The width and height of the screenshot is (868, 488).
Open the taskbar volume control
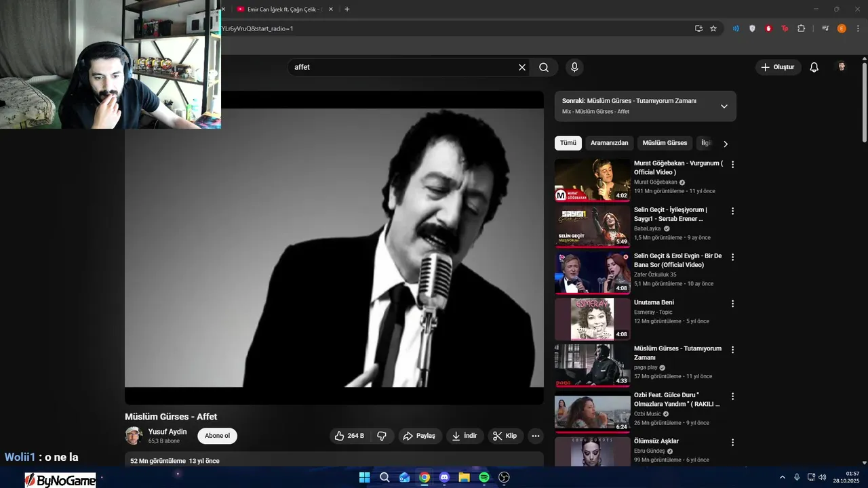click(x=821, y=477)
